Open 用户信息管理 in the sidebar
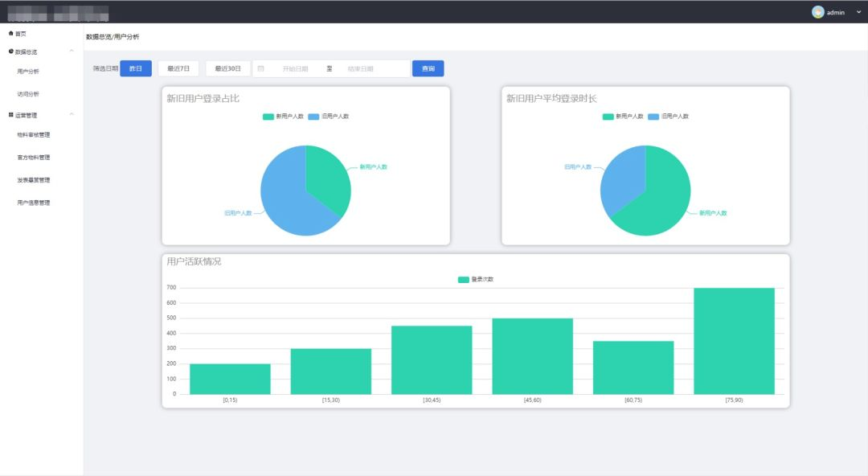 click(x=34, y=203)
